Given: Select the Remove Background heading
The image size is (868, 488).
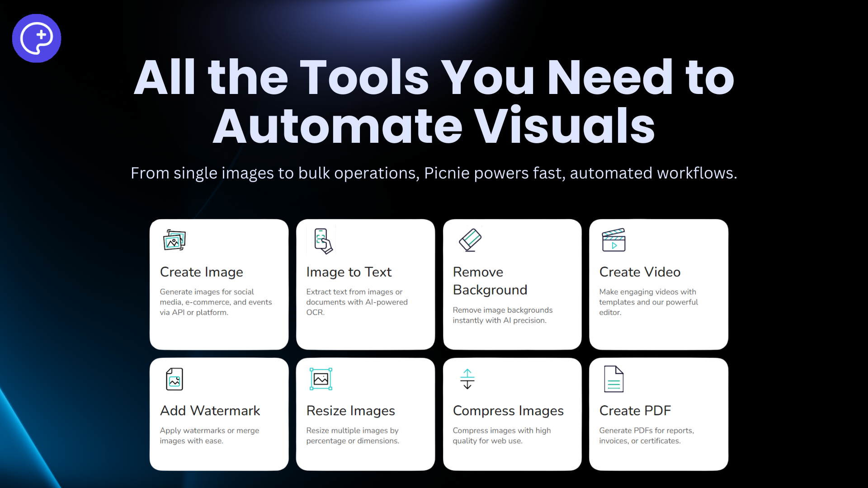Looking at the screenshot, I should [x=490, y=281].
